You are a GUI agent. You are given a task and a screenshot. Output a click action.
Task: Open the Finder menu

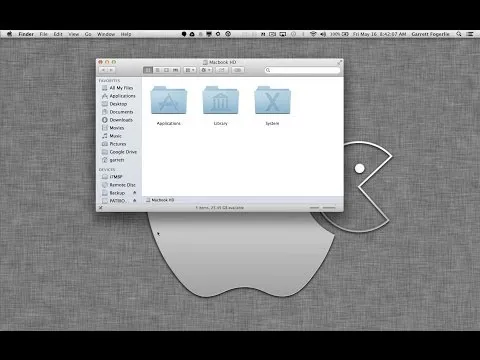pyautogui.click(x=26, y=34)
